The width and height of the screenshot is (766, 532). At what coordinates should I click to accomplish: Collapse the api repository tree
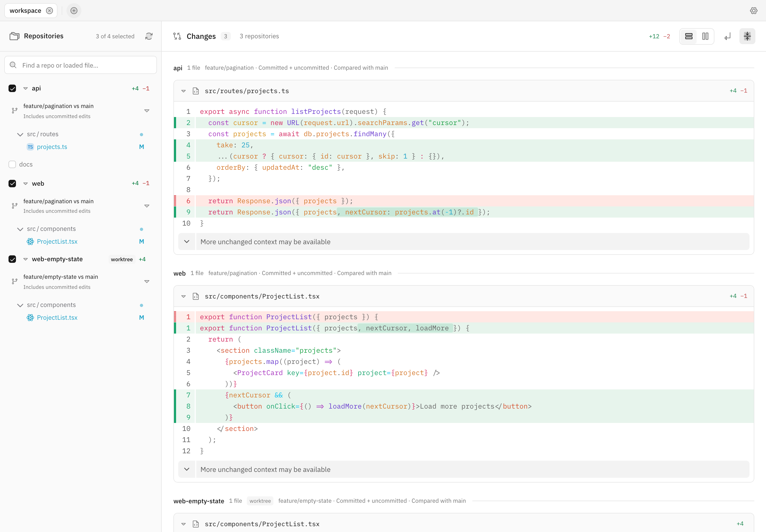(25, 88)
